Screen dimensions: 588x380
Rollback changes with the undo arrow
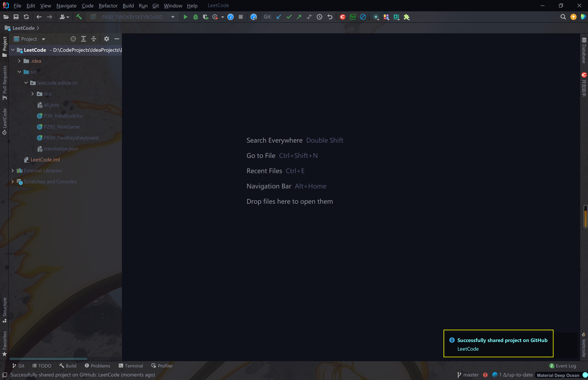330,17
